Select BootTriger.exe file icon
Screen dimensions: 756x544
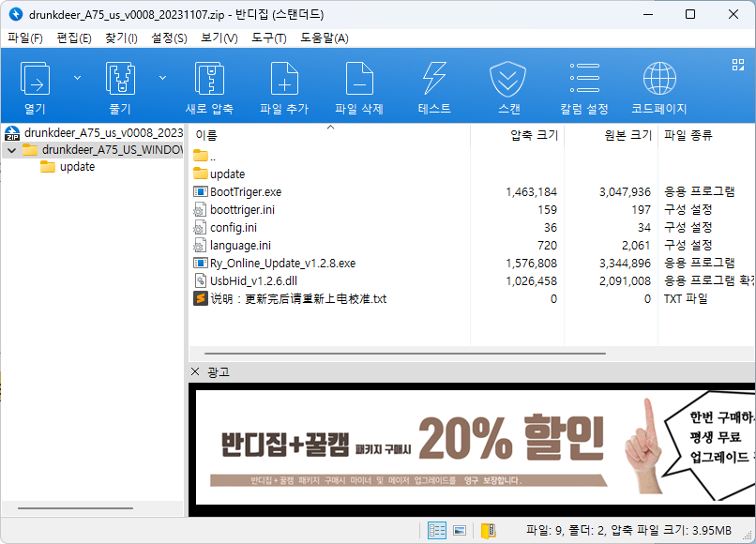200,192
